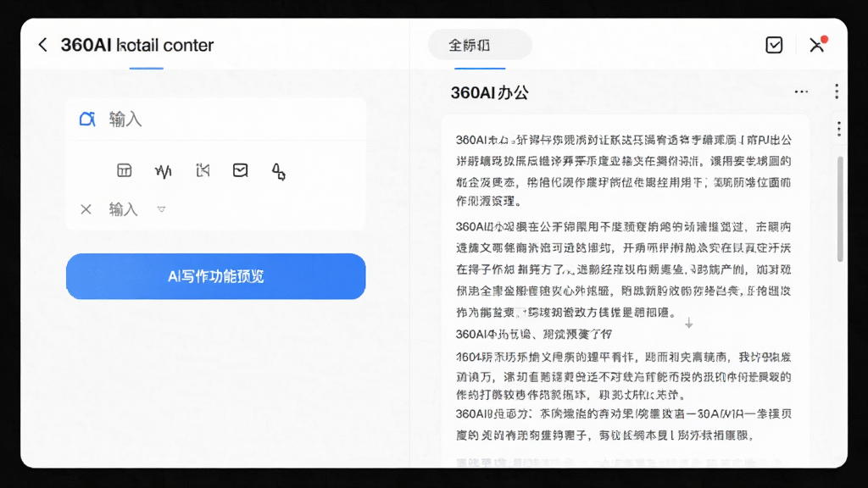This screenshot has height=488, width=868.
Task: Open the horizontal three-dot menu beside 360AI办公
Action: pyautogui.click(x=801, y=91)
